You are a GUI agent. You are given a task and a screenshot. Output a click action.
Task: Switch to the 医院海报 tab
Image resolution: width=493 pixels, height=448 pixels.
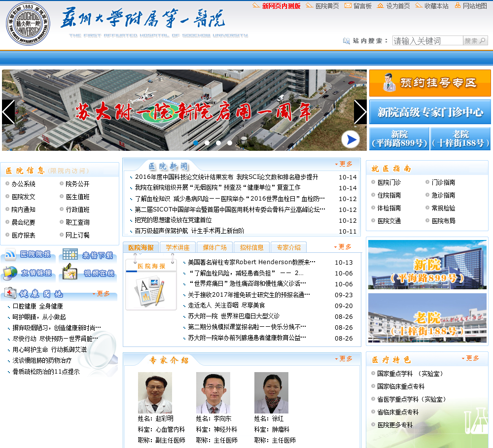coord(141,247)
